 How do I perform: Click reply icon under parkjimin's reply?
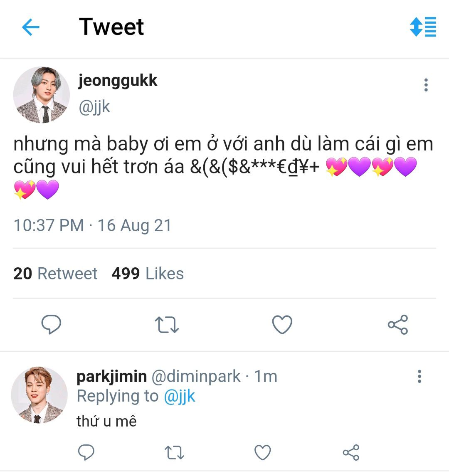86,452
